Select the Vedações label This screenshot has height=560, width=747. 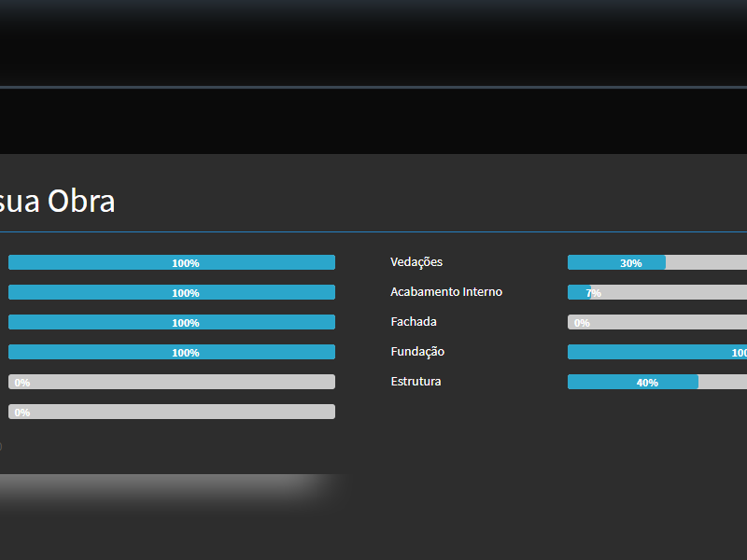tap(416, 262)
